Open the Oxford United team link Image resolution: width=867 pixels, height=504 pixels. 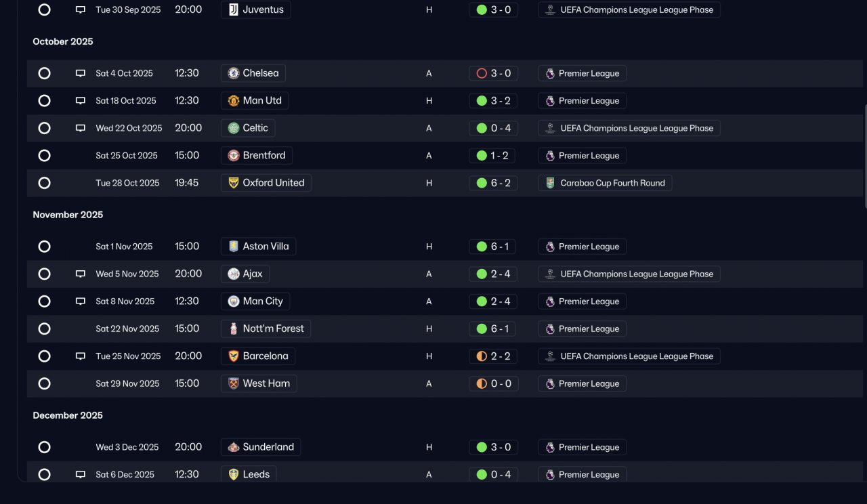[266, 183]
